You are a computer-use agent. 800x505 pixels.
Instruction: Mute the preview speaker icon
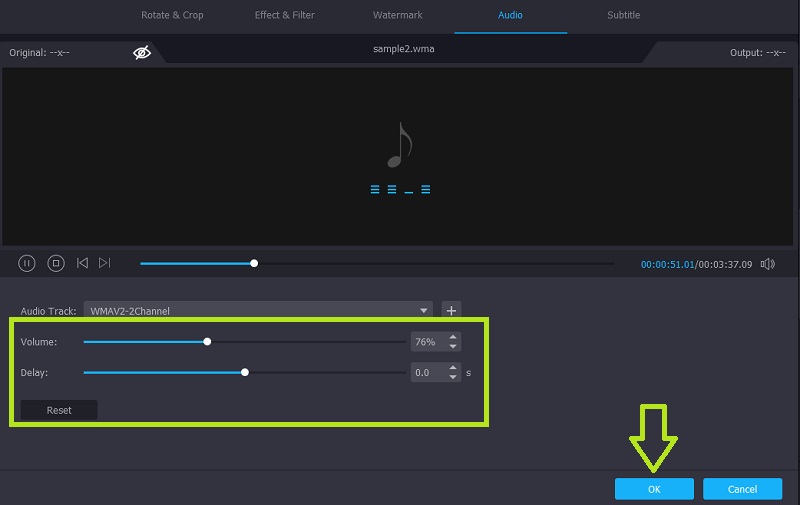pos(767,264)
